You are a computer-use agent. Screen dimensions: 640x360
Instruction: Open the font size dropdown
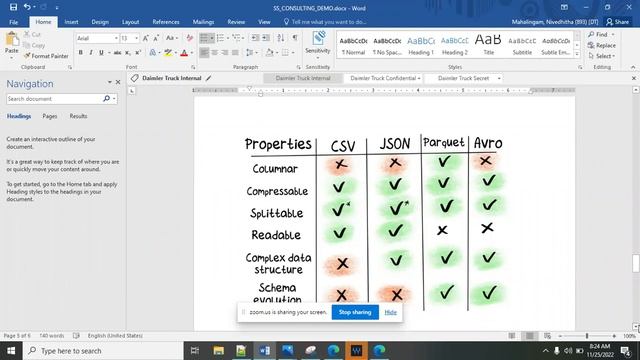pos(136,38)
